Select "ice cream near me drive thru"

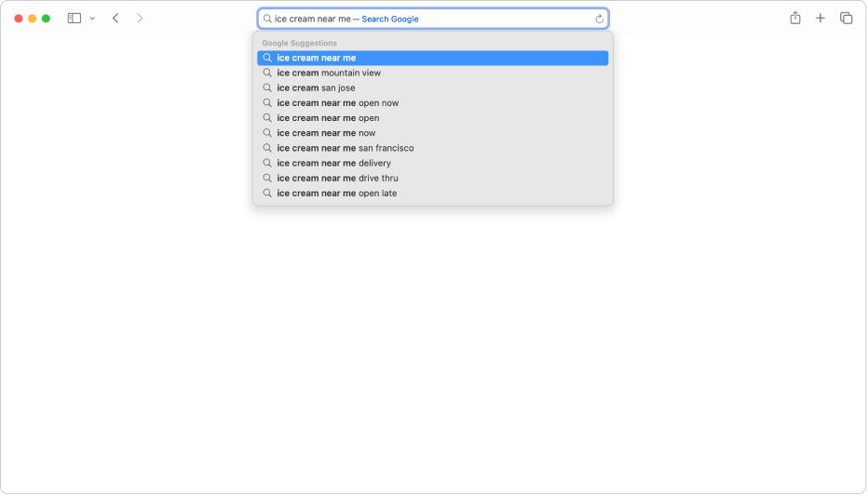(337, 178)
